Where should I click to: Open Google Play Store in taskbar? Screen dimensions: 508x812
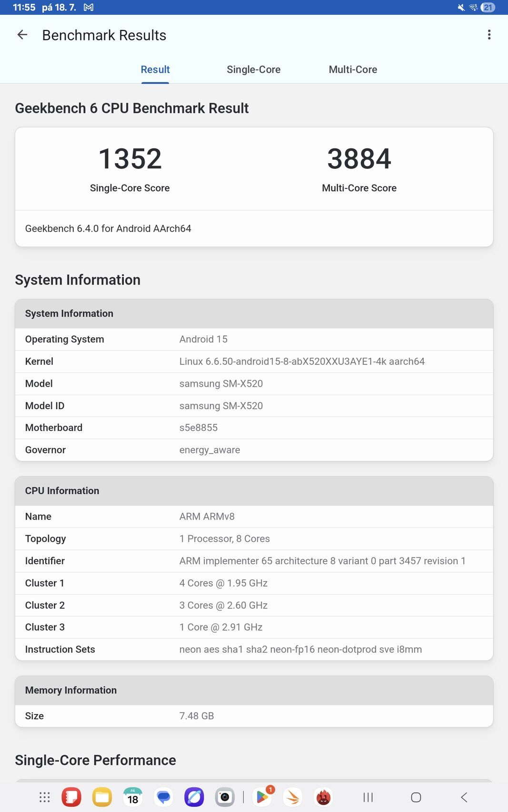coord(262,797)
